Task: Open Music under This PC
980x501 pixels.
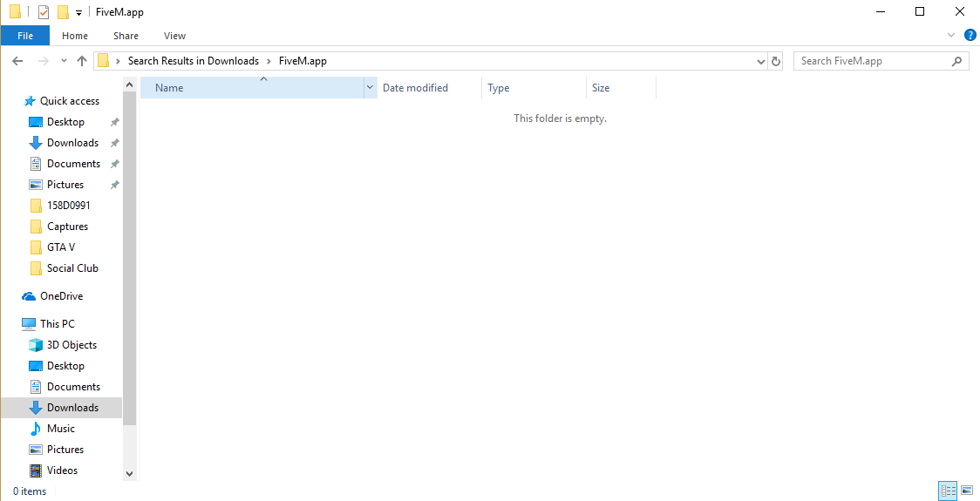Action: (x=61, y=429)
